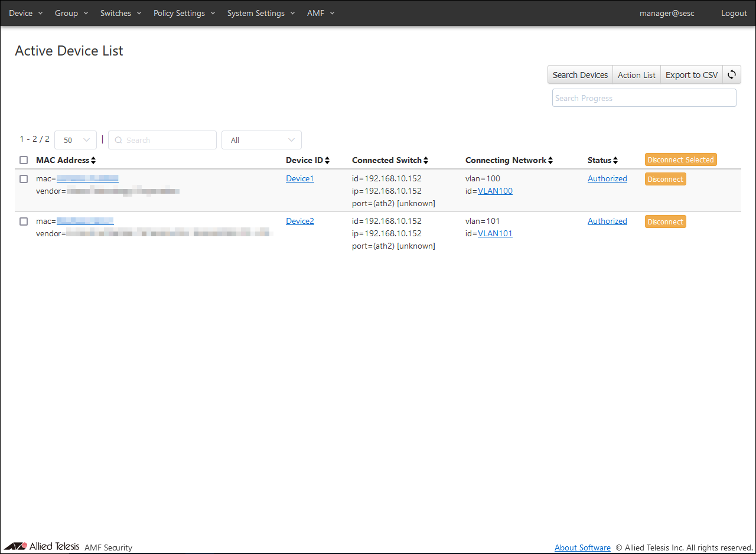This screenshot has width=756, height=554.
Task: Sort by Status column arrows
Action: point(615,161)
